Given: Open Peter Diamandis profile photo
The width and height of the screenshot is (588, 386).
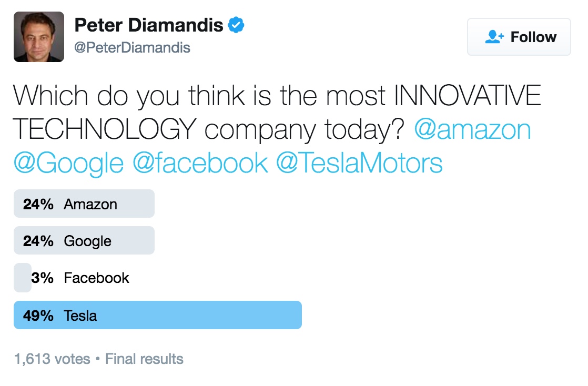Looking at the screenshot, I should (39, 37).
